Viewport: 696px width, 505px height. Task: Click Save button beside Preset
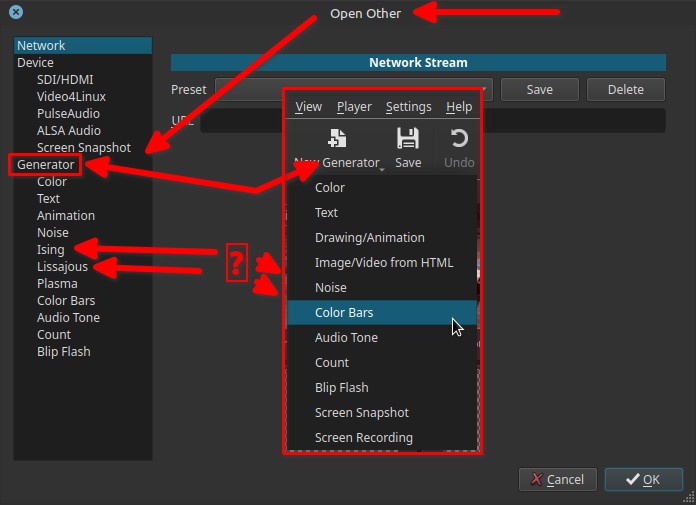click(x=539, y=89)
